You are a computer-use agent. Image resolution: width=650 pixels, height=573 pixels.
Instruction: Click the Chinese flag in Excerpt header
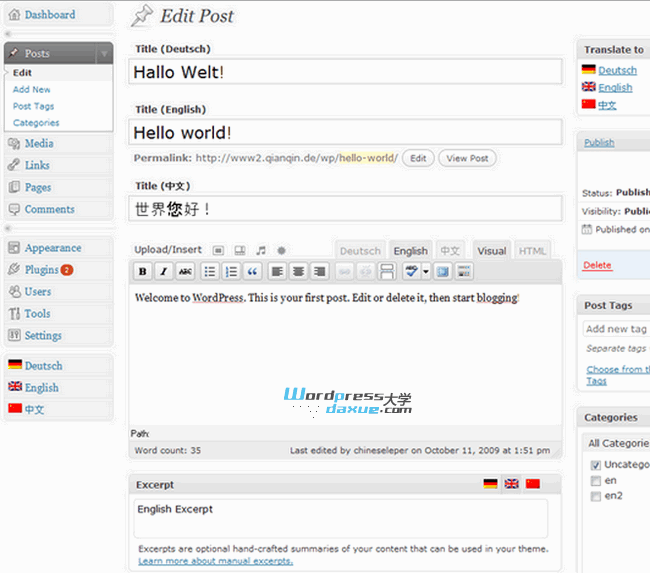tap(533, 484)
